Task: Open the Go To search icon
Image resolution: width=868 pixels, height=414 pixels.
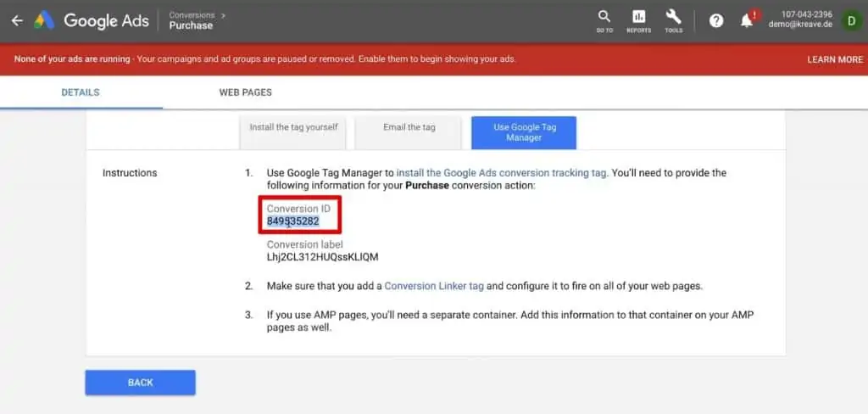Action: (604, 21)
